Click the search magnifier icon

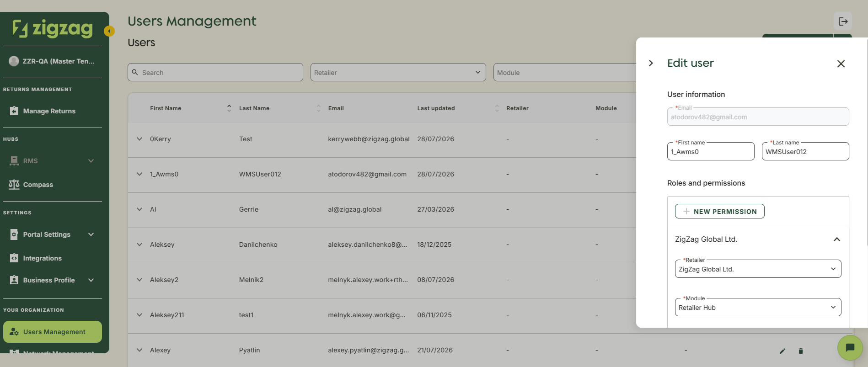coord(135,72)
